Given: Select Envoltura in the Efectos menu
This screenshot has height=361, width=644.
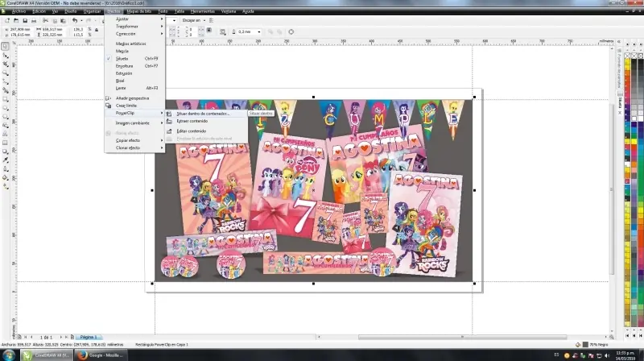Looking at the screenshot, I should [x=134, y=66].
